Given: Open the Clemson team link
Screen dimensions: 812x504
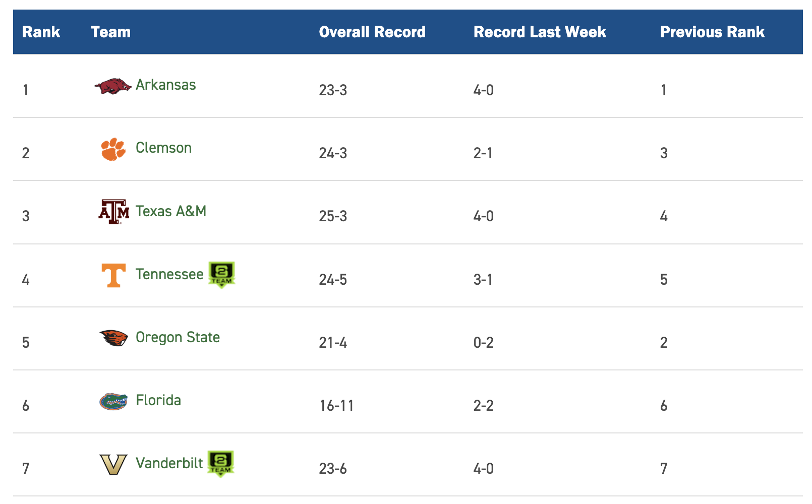Looking at the screenshot, I should tap(164, 148).
